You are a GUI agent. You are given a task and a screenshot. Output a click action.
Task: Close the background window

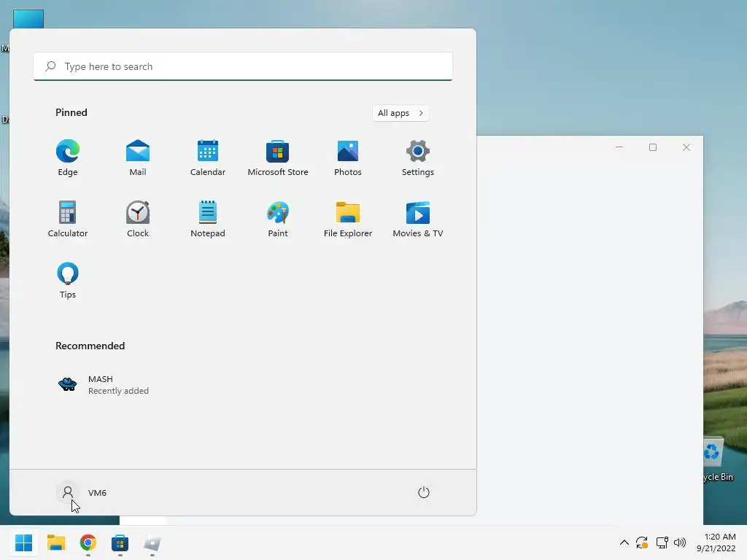click(x=686, y=147)
